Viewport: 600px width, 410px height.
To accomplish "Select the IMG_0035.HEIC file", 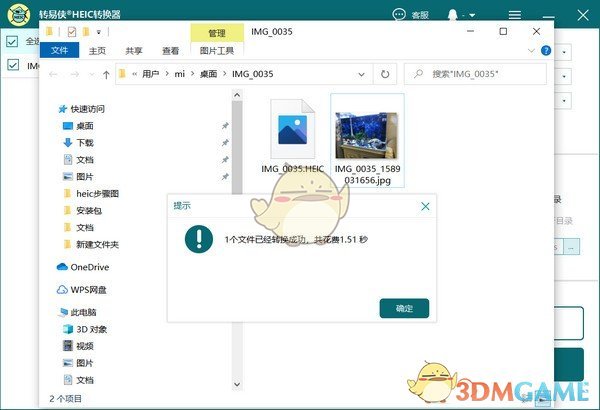I will 292,137.
